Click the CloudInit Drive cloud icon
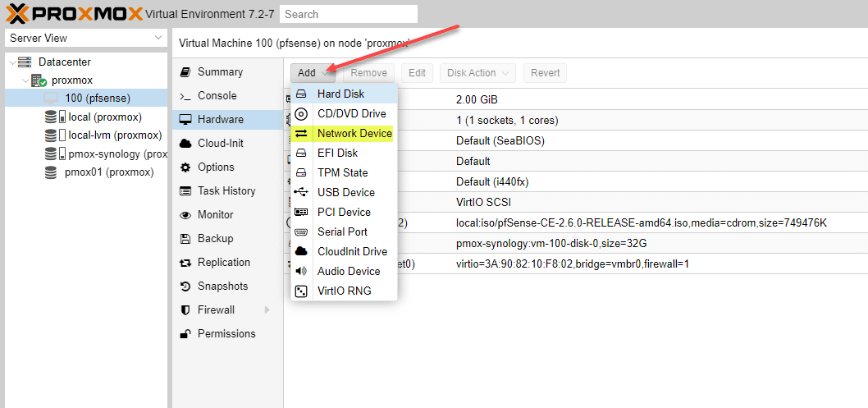868x408 pixels. pos(302,251)
